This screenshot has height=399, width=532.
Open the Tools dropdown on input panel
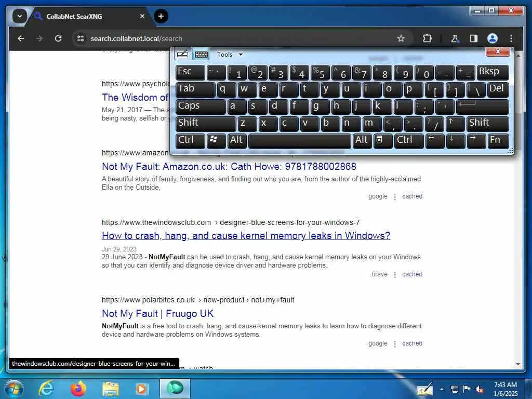tap(230, 54)
